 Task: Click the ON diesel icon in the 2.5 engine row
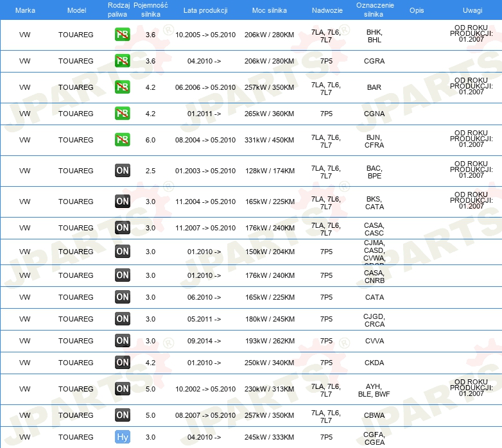pos(123,171)
